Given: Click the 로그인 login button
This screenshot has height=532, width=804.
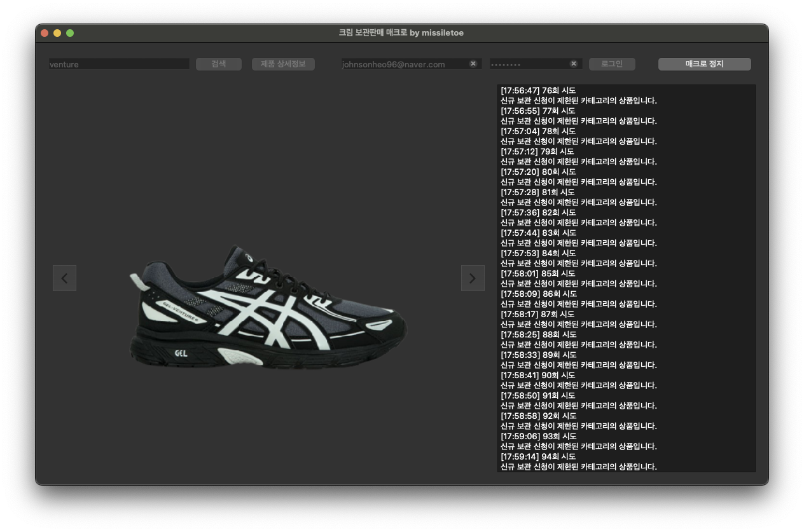Looking at the screenshot, I should [612, 64].
